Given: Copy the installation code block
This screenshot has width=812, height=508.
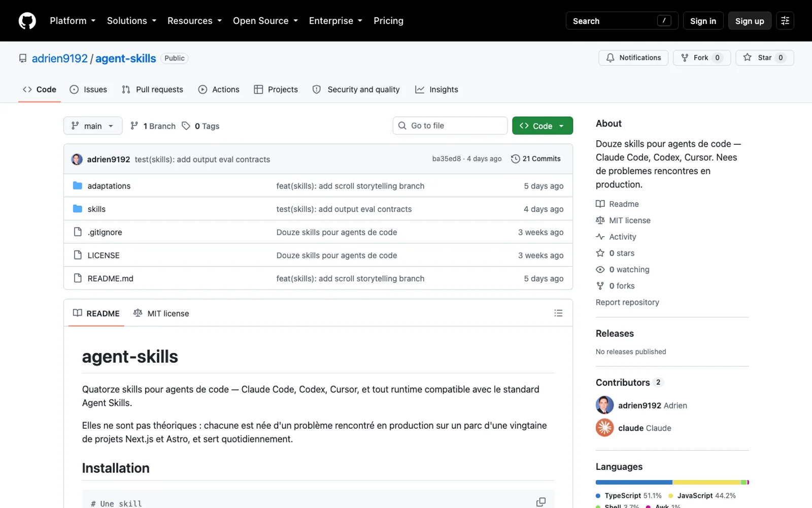Looking at the screenshot, I should 541,502.
